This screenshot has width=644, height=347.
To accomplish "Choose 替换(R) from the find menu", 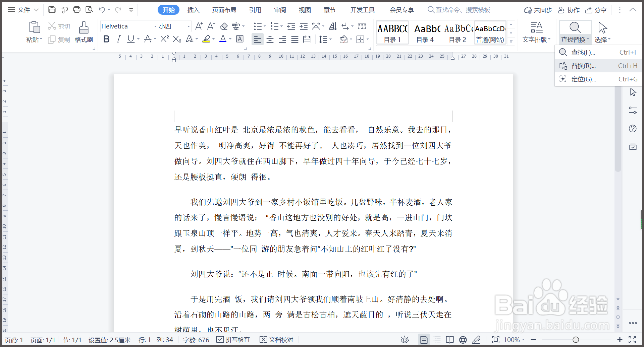I will 584,66.
